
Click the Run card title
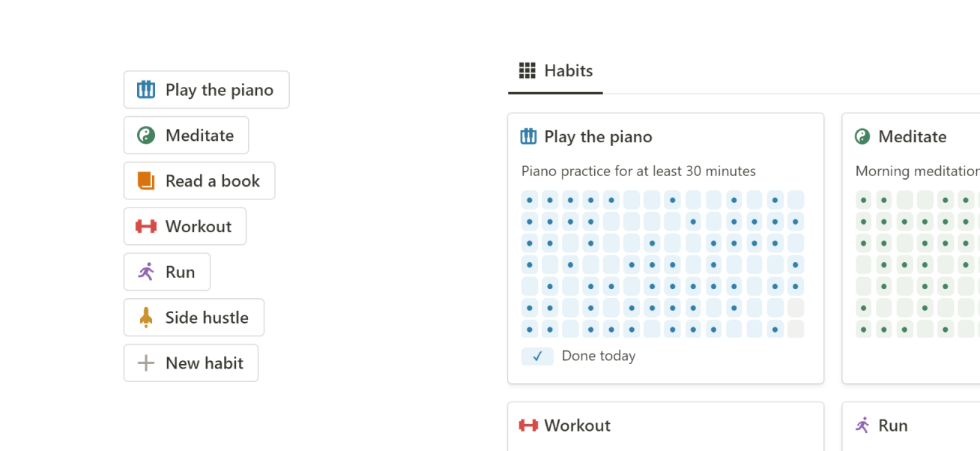pos(892,426)
